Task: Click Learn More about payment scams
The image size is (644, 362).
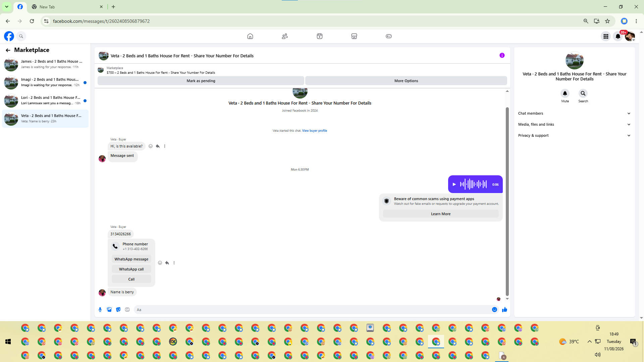Action: (441, 214)
